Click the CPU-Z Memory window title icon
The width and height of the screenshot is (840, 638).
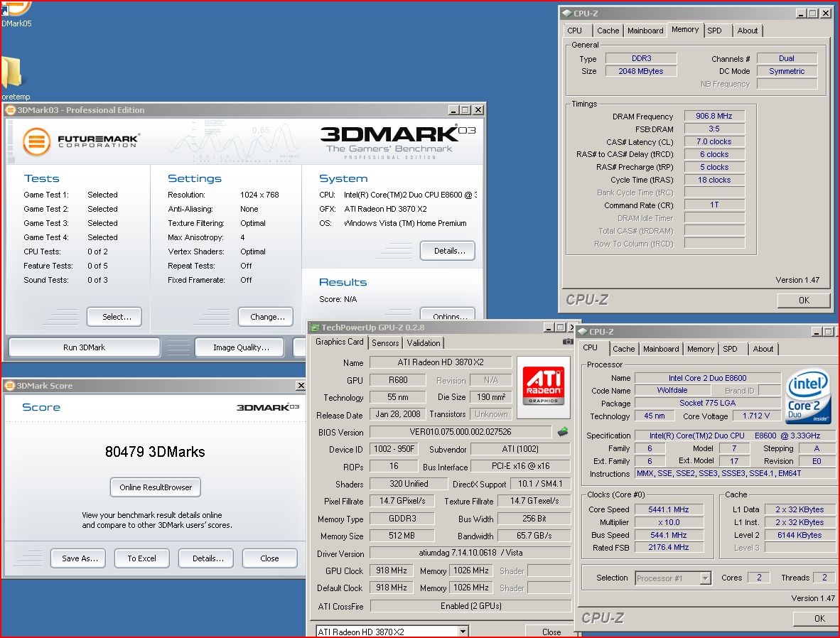(x=566, y=13)
